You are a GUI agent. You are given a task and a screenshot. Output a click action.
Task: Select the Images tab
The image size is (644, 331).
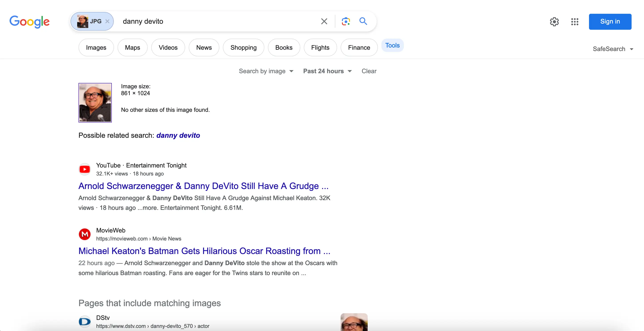(96, 47)
